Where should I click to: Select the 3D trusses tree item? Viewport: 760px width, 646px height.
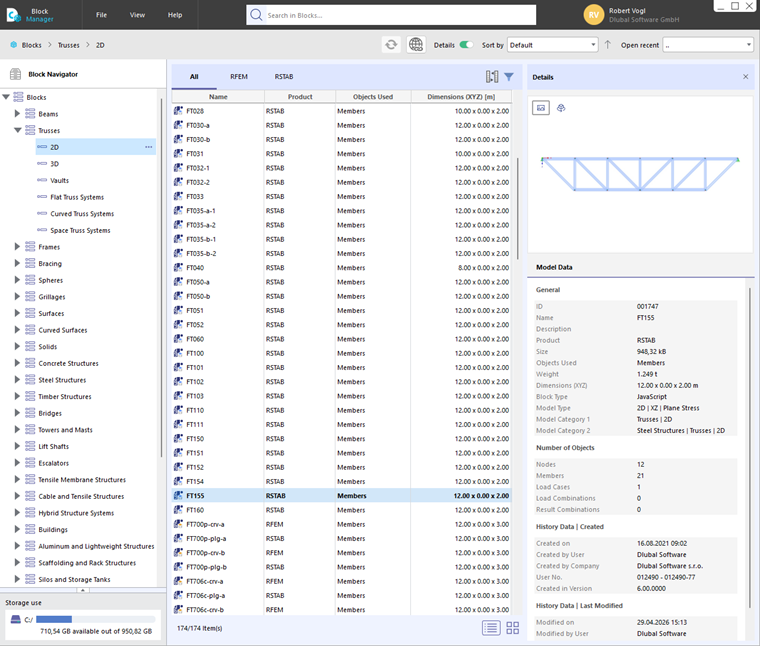(x=54, y=164)
